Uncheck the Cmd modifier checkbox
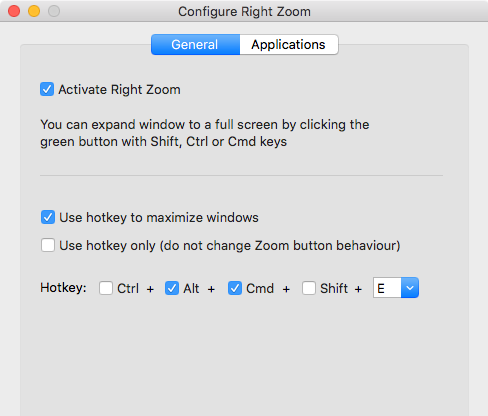The width and height of the screenshot is (488, 416). pyautogui.click(x=235, y=288)
